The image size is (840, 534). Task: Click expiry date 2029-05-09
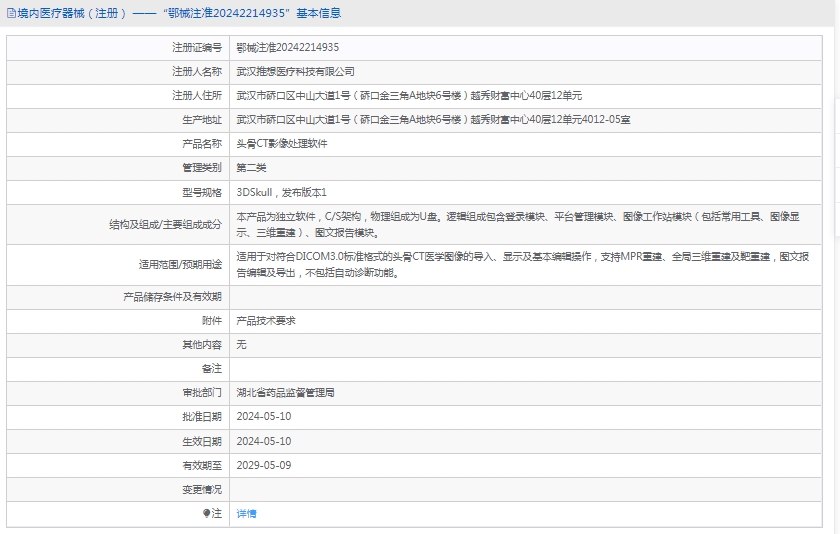point(263,465)
